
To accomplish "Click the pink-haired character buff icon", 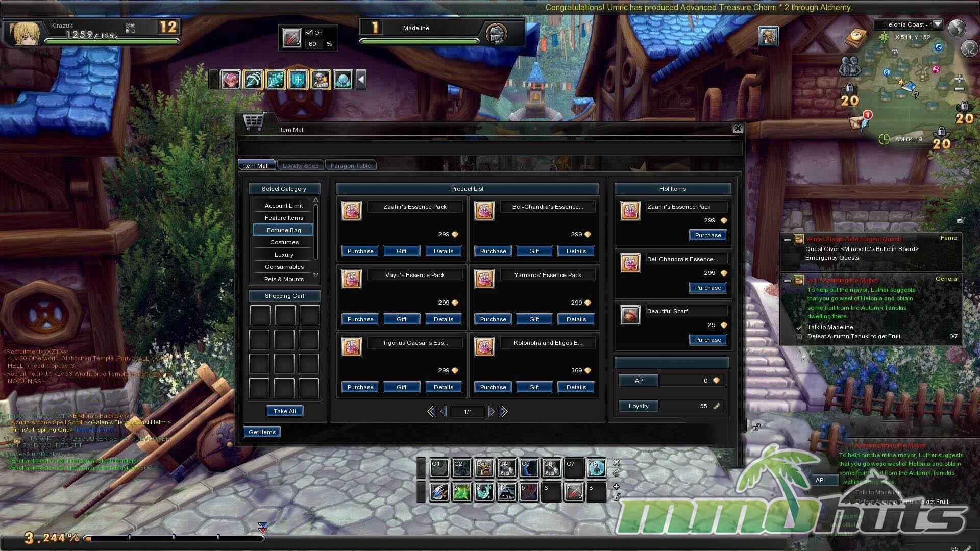I will tap(231, 80).
